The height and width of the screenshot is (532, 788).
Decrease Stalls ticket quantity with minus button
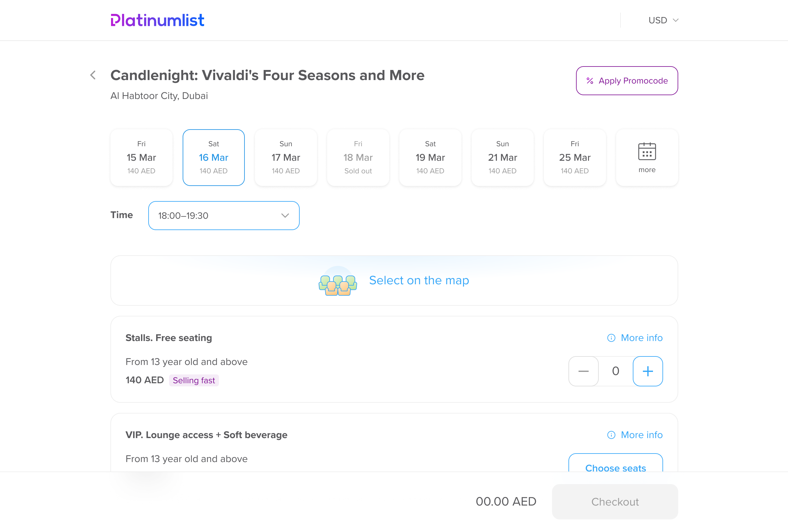[x=583, y=371]
